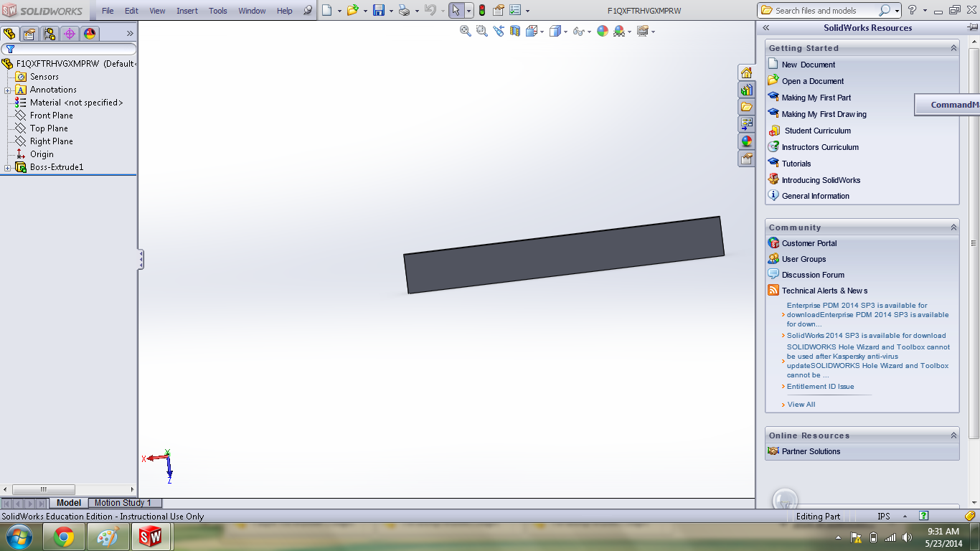Image resolution: width=980 pixels, height=551 pixels.
Task: Click Making My First Part link
Action: (x=816, y=98)
